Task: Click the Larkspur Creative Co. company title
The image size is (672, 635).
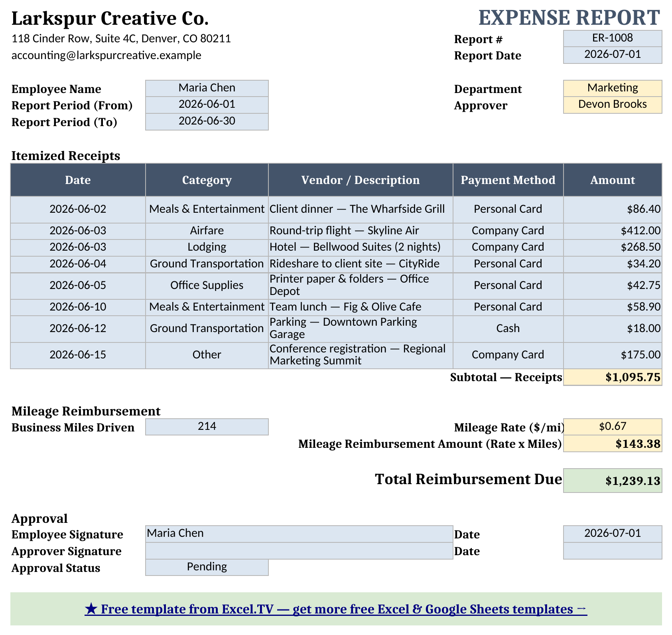Action: click(110, 18)
